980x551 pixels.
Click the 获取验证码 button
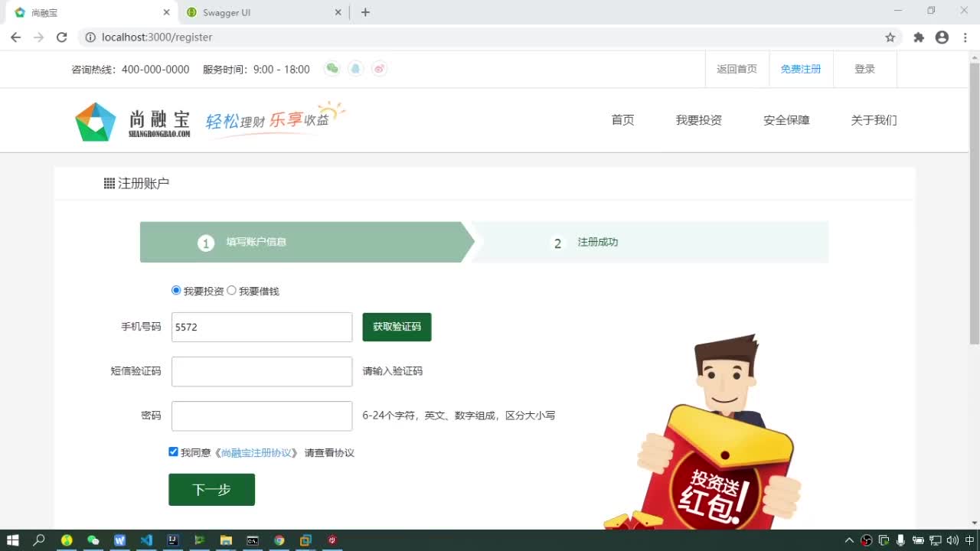tap(397, 327)
